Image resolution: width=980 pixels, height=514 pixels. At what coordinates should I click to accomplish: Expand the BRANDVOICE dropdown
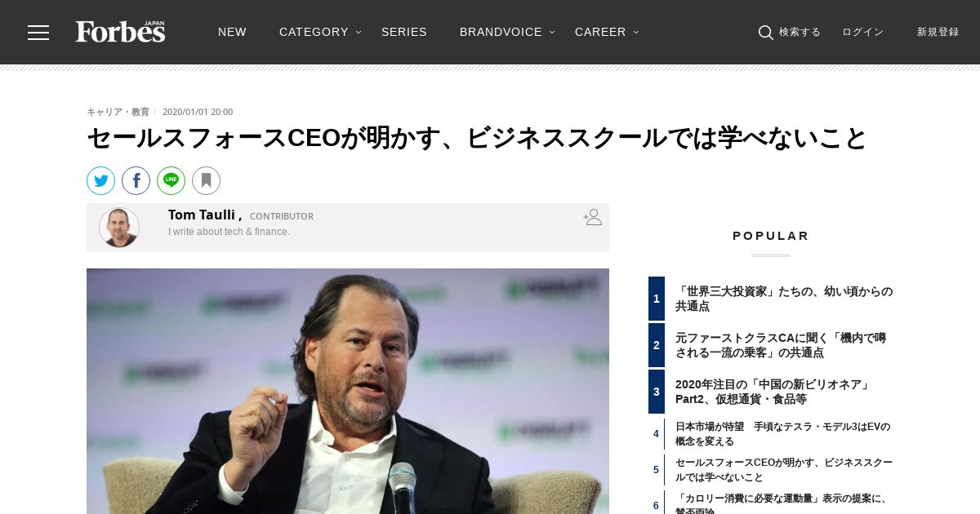pos(507,32)
